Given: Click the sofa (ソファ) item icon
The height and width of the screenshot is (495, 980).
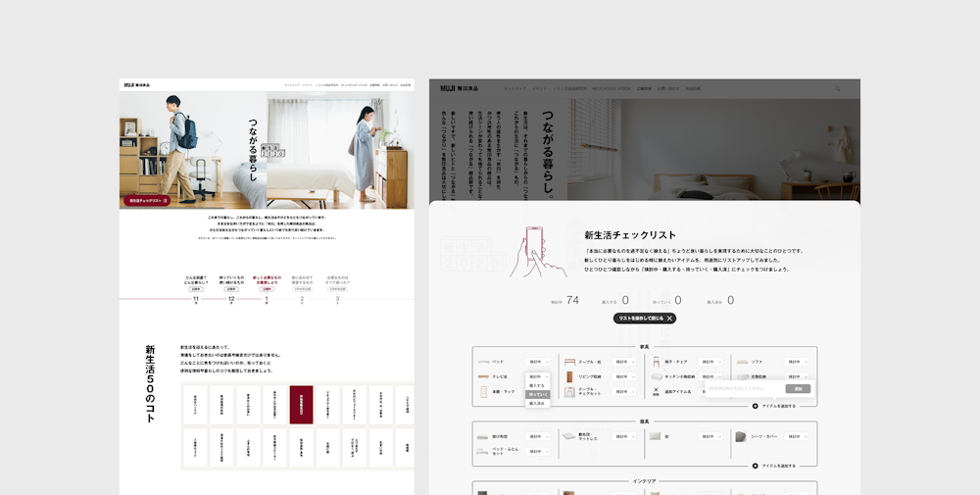Looking at the screenshot, I should 742,362.
